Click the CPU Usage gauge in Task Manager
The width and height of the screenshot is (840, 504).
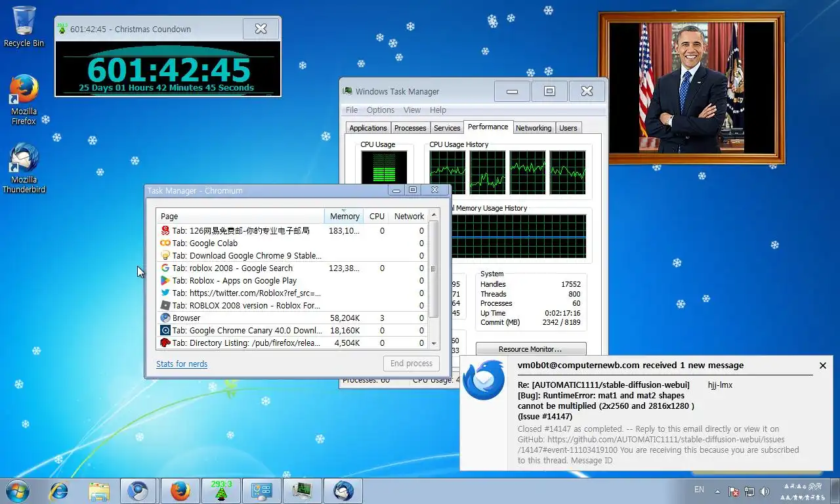coord(384,167)
